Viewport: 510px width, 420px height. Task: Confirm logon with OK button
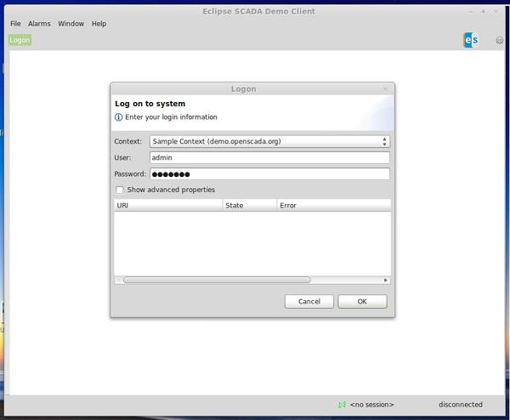pos(362,302)
